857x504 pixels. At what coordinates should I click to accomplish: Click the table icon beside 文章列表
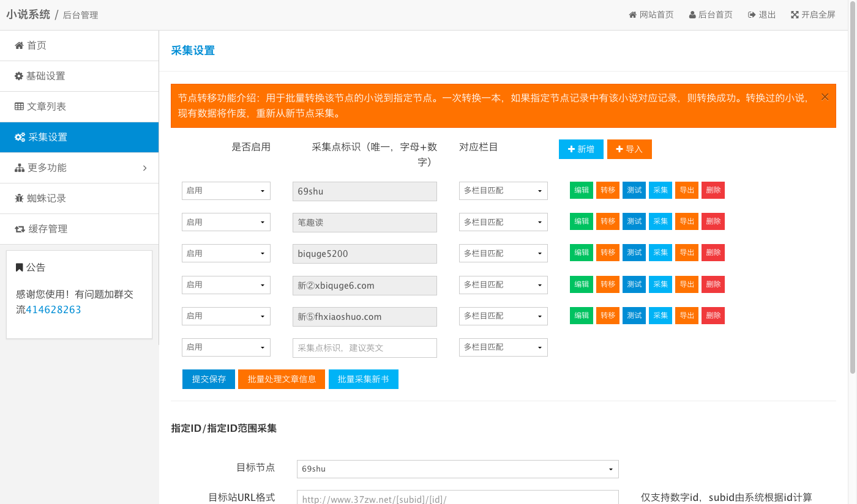(x=19, y=106)
